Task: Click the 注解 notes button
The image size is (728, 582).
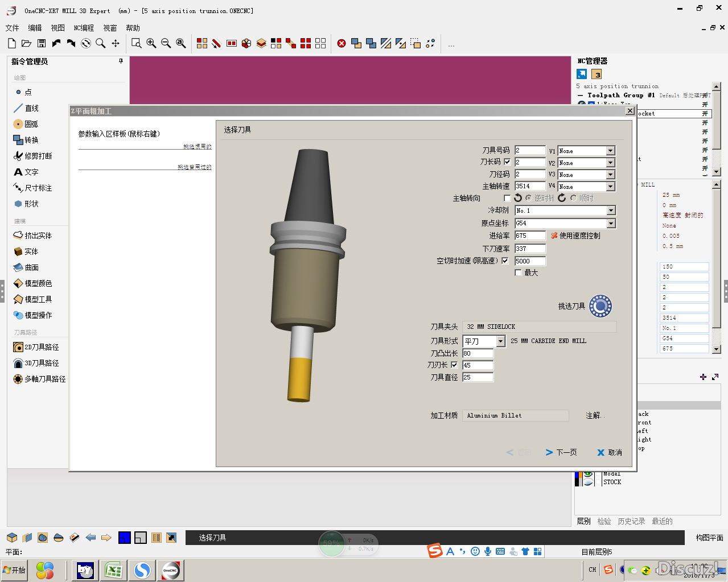Action: pos(595,416)
